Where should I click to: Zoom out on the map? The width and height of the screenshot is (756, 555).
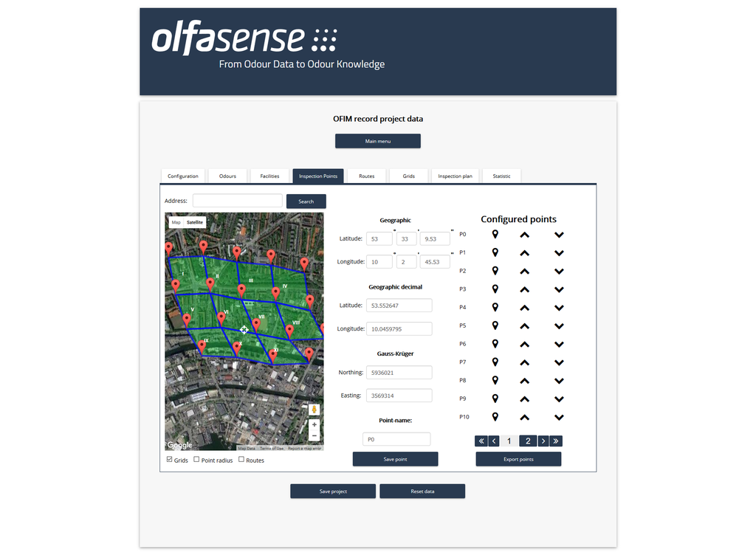(315, 436)
